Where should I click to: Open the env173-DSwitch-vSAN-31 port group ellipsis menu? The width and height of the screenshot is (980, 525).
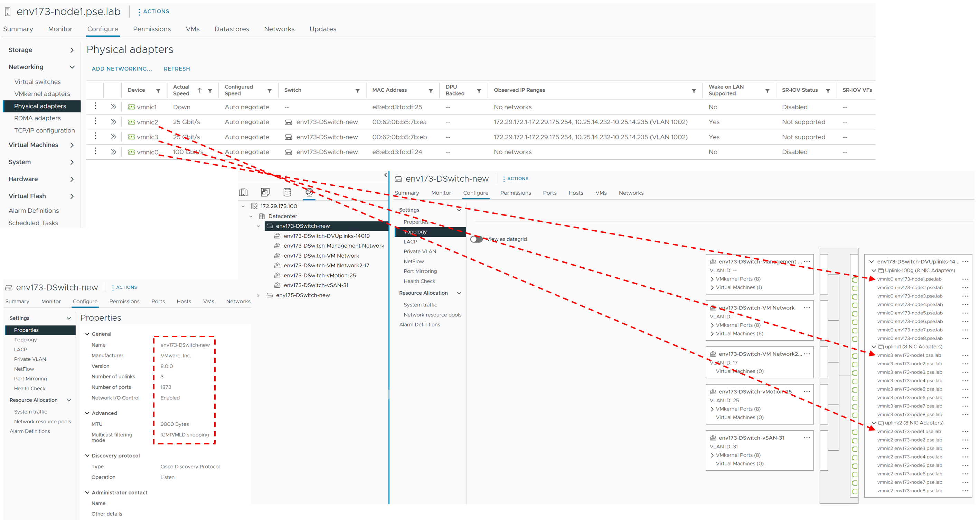click(x=807, y=438)
